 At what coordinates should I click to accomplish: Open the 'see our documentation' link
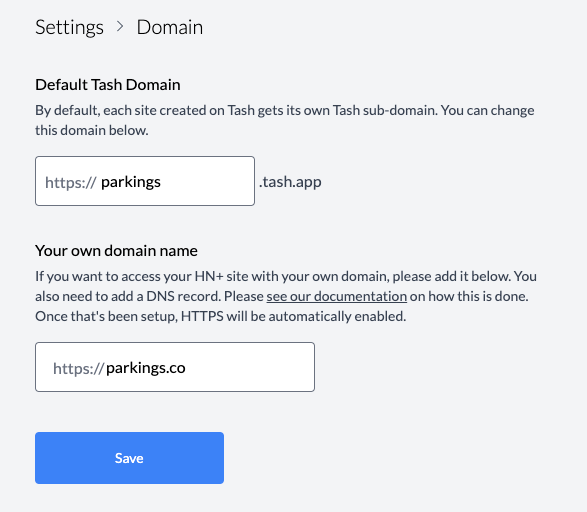point(337,296)
